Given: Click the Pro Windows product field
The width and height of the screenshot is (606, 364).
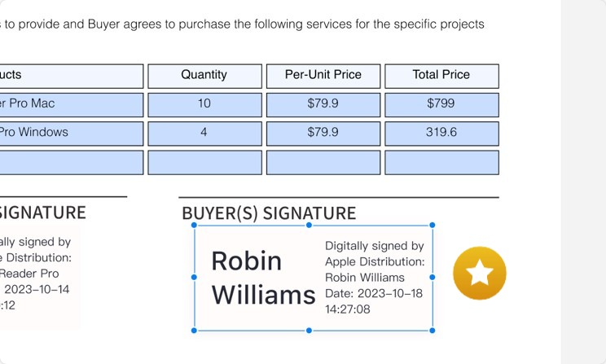Looking at the screenshot, I should [x=72, y=134].
